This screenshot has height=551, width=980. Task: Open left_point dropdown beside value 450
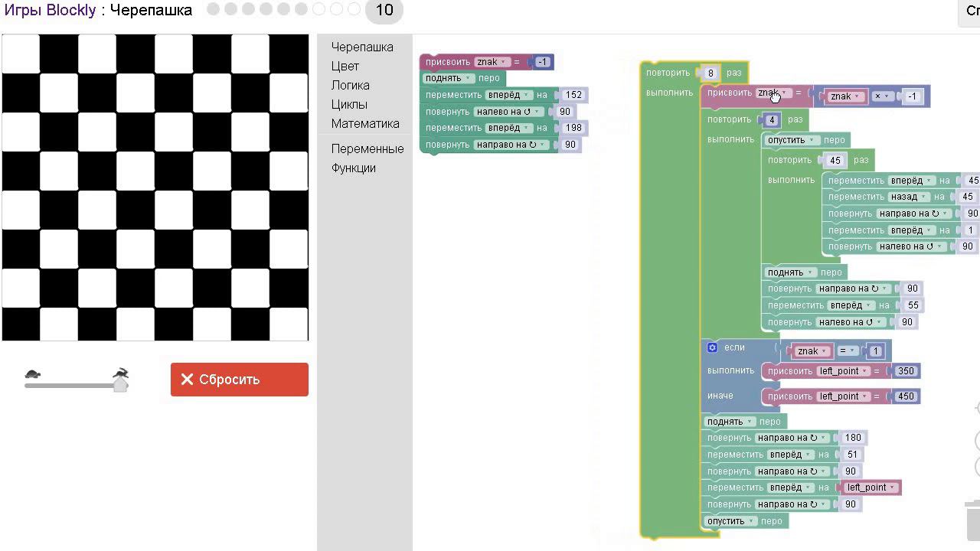coord(843,396)
